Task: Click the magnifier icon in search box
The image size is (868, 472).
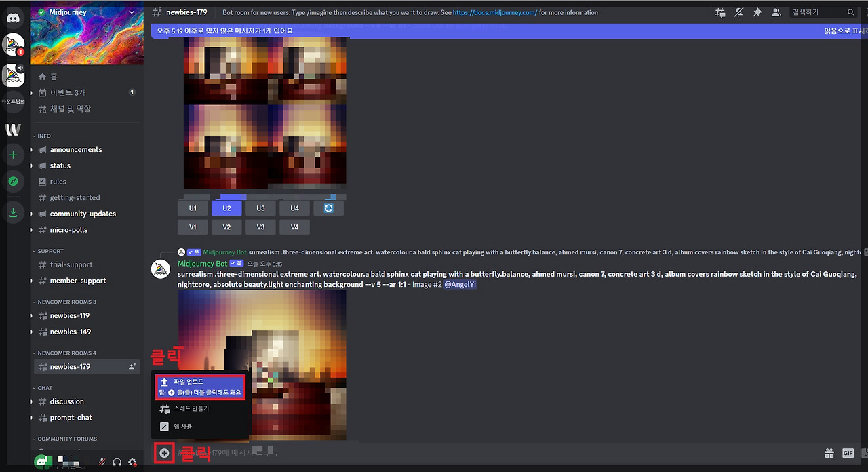Action: (850, 12)
